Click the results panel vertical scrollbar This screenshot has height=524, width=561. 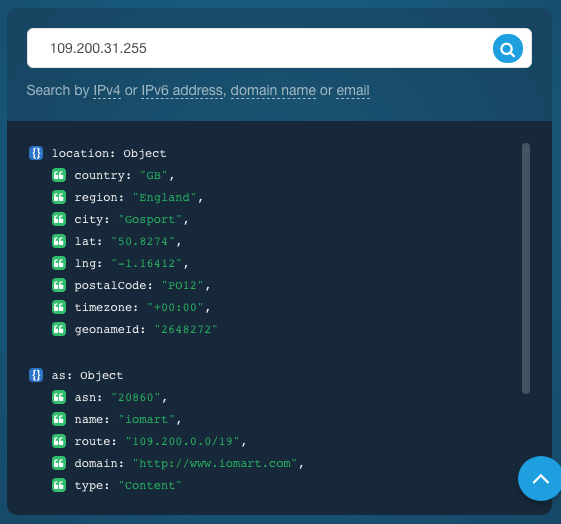pyautogui.click(x=526, y=269)
